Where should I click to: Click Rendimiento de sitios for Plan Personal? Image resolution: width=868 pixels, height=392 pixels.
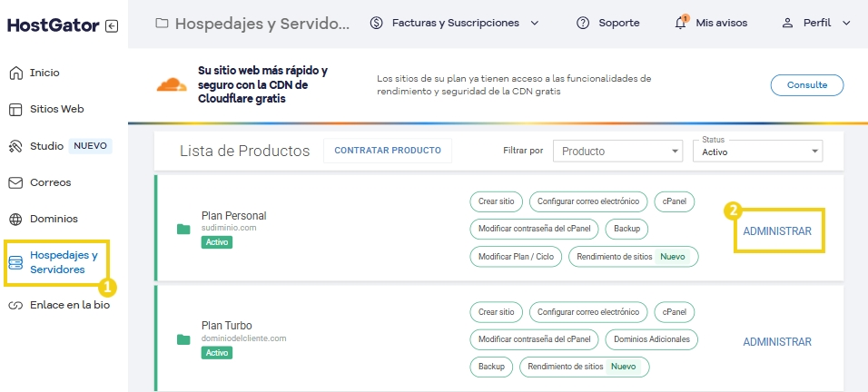coord(633,257)
